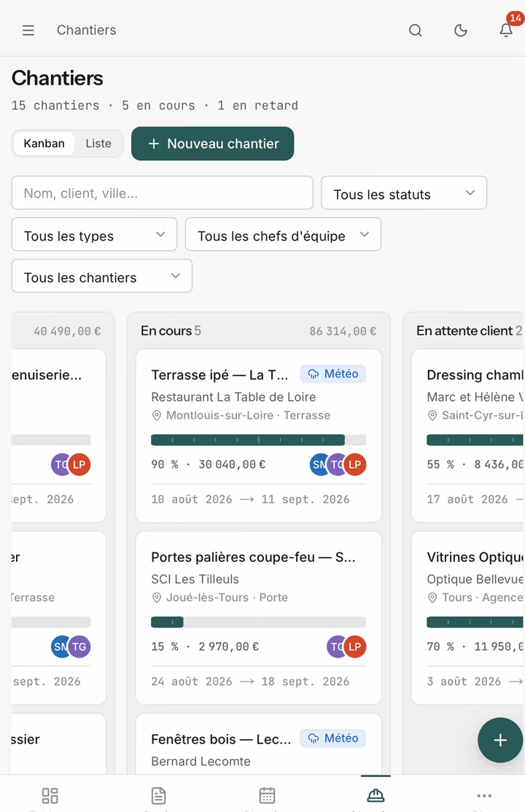Click date 11 sept. 2026

coord(306,499)
